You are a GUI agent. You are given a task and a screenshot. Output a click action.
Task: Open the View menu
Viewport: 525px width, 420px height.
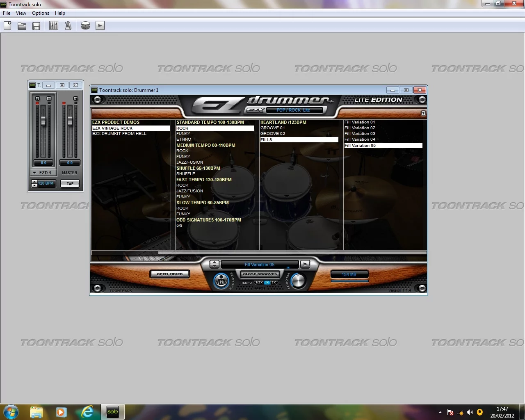click(x=21, y=13)
